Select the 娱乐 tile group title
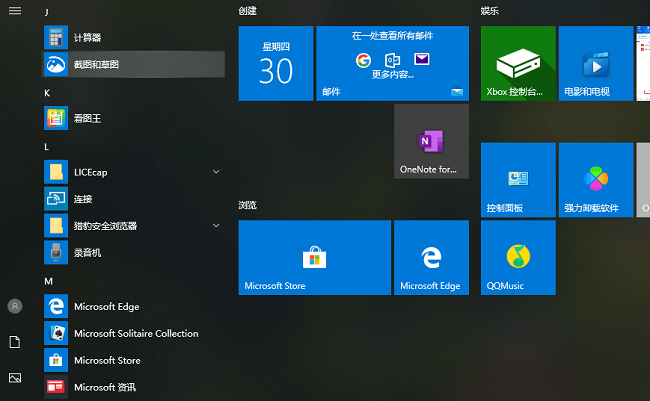Screen dimensions: 650x401 pyautogui.click(x=490, y=11)
